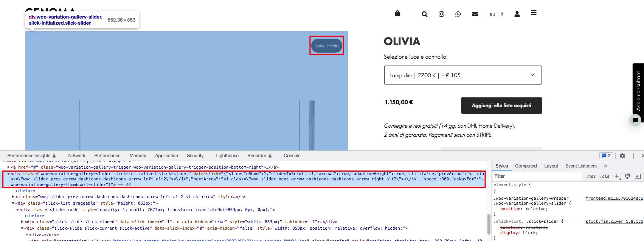Collapse the slick-list draggable div
Viewport: 644px width, 241px height.
click(x=13, y=203)
